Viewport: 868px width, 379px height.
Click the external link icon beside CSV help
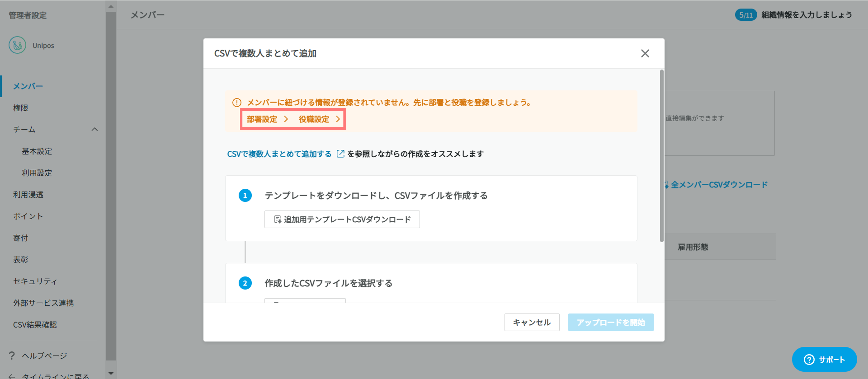[x=340, y=154]
